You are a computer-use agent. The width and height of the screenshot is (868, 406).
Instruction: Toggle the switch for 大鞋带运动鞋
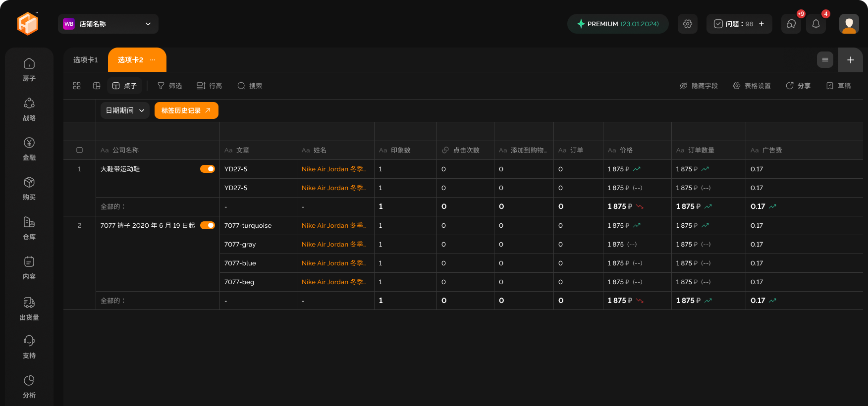(x=207, y=169)
